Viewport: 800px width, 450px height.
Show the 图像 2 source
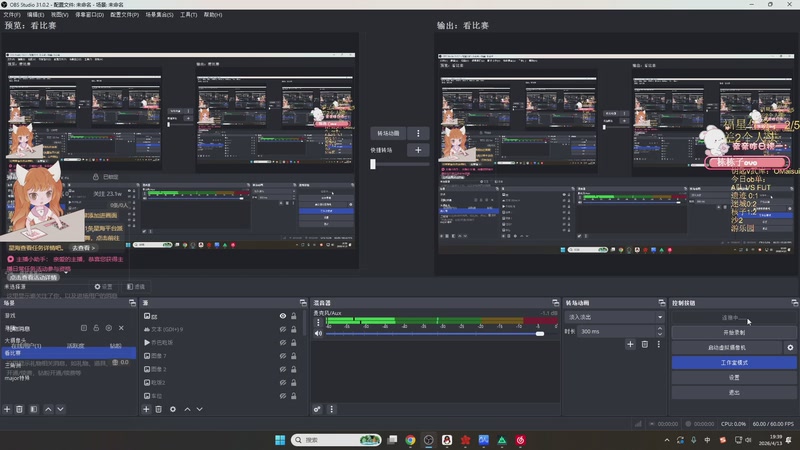coord(283,369)
